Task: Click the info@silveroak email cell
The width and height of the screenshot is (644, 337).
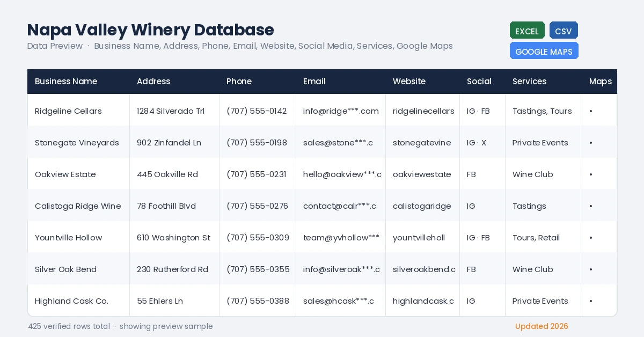Action: [341, 269]
